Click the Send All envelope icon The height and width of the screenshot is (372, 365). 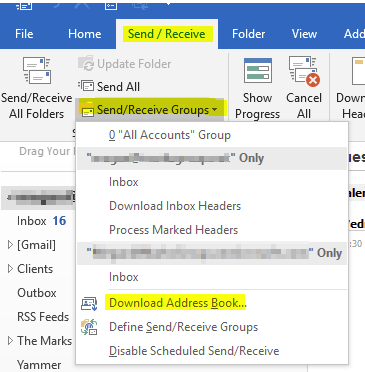(86, 86)
